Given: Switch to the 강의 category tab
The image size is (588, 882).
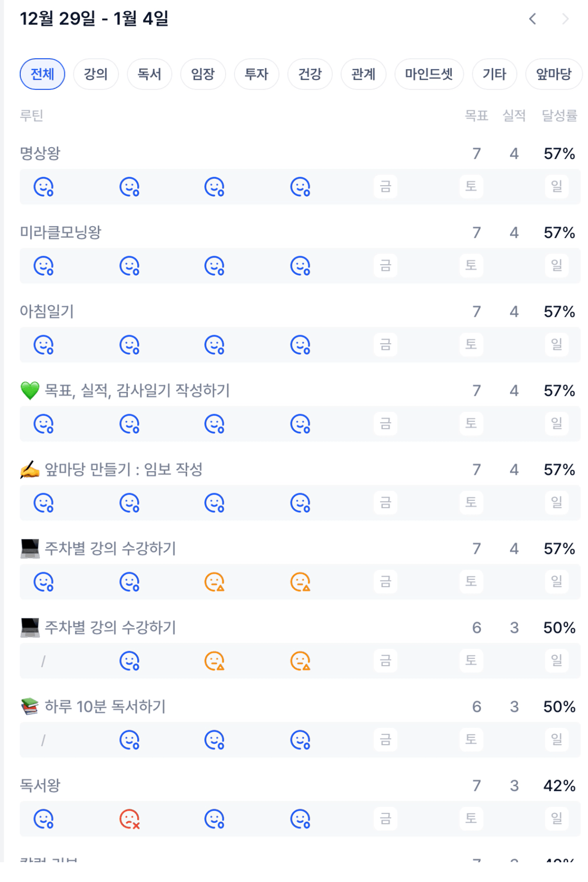Looking at the screenshot, I should tap(96, 74).
